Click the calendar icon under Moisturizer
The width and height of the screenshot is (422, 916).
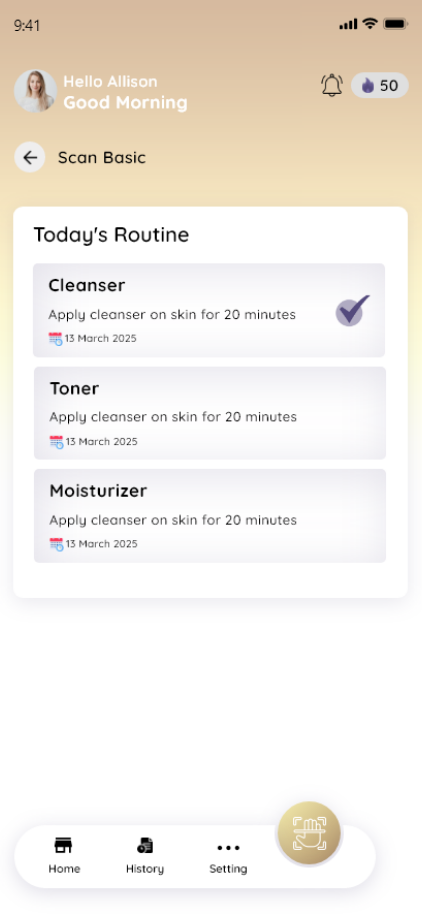click(56, 544)
